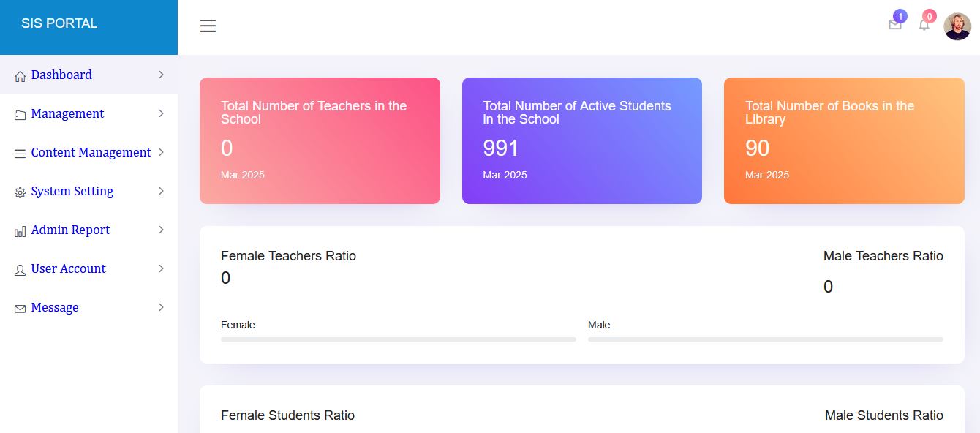Click the Admin Report bar chart icon

[20, 231]
